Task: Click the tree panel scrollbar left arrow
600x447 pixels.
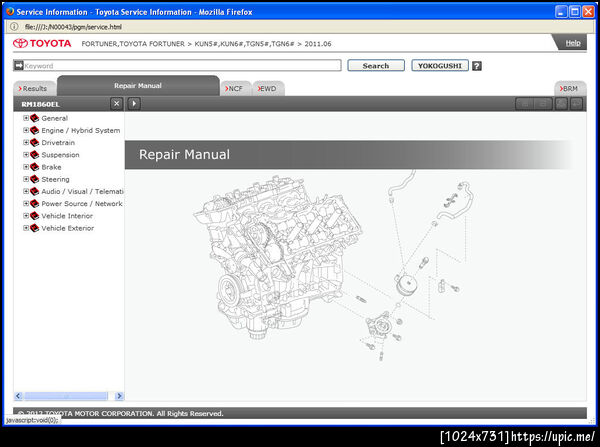Action: [x=18, y=396]
